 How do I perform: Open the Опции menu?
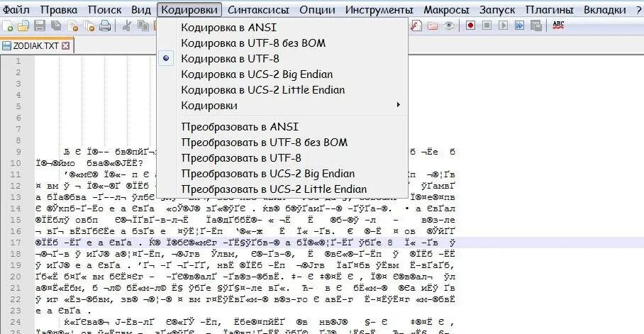click(317, 9)
